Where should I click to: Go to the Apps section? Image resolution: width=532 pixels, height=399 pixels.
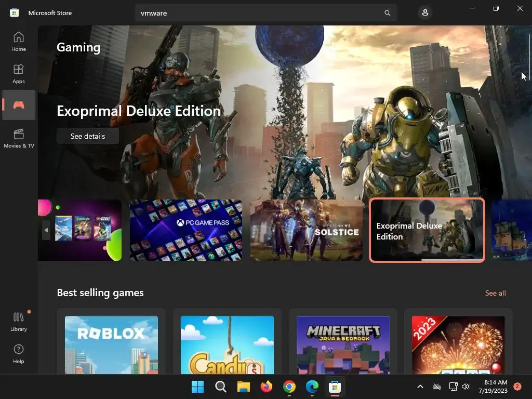click(x=19, y=74)
